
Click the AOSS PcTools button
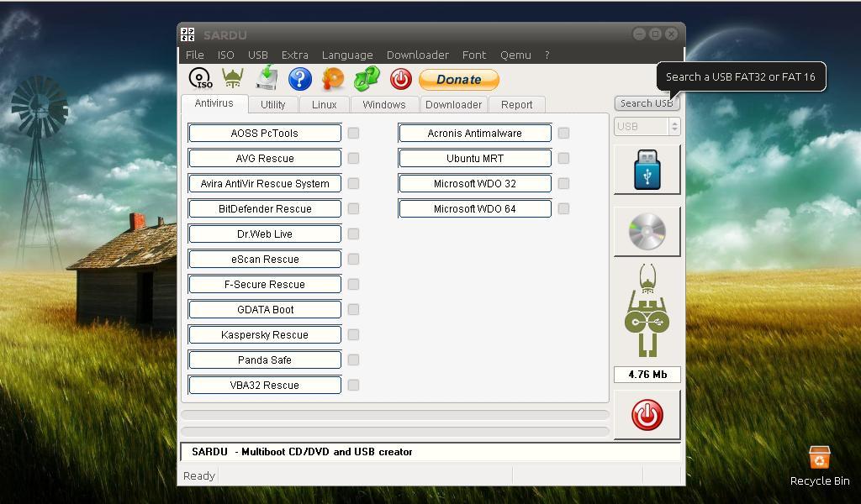tap(265, 134)
